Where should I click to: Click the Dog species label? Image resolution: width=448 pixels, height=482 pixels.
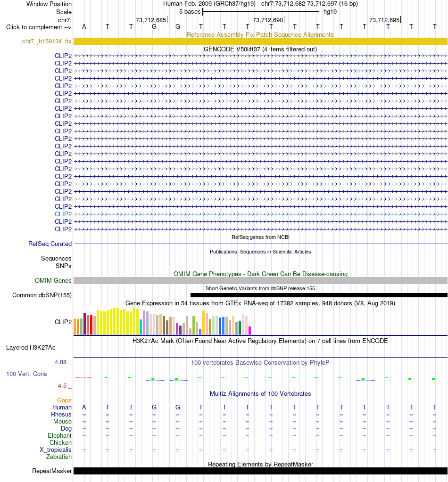(66, 428)
